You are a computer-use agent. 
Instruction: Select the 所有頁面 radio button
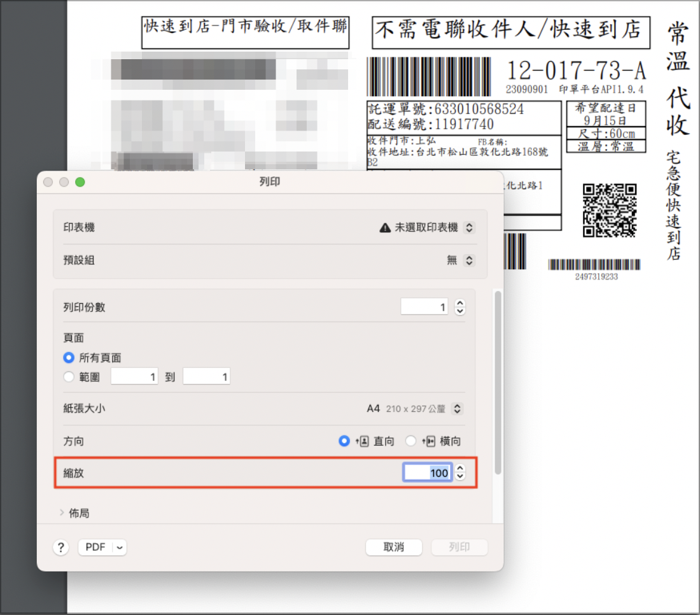tap(69, 358)
